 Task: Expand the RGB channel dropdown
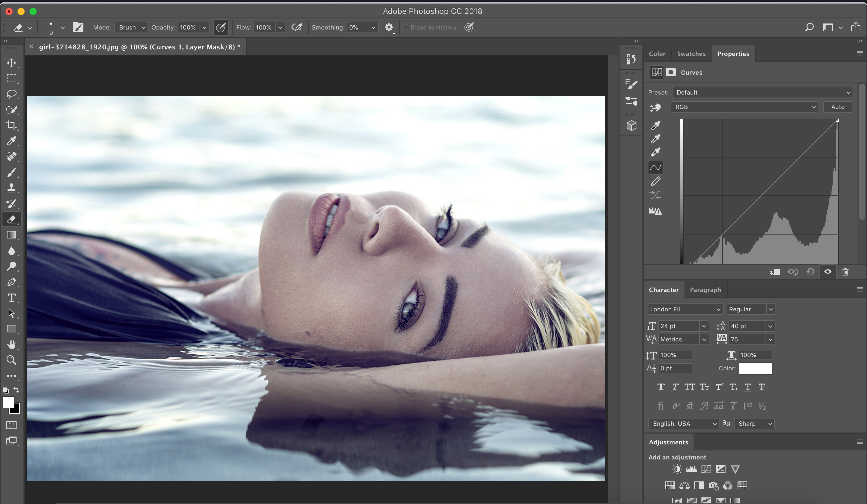click(x=744, y=107)
